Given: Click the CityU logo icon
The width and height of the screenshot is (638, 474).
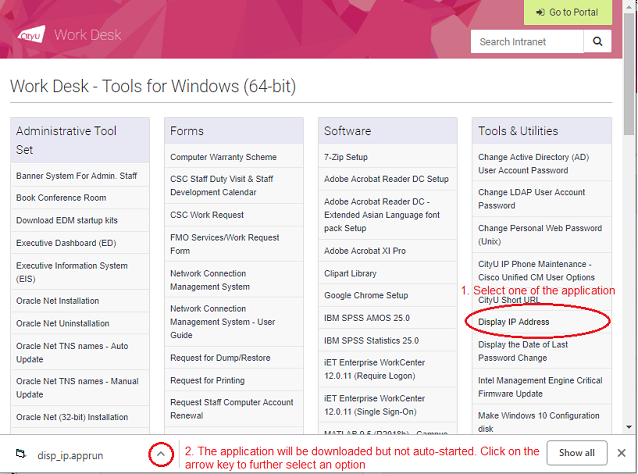Looking at the screenshot, I should point(31,37).
